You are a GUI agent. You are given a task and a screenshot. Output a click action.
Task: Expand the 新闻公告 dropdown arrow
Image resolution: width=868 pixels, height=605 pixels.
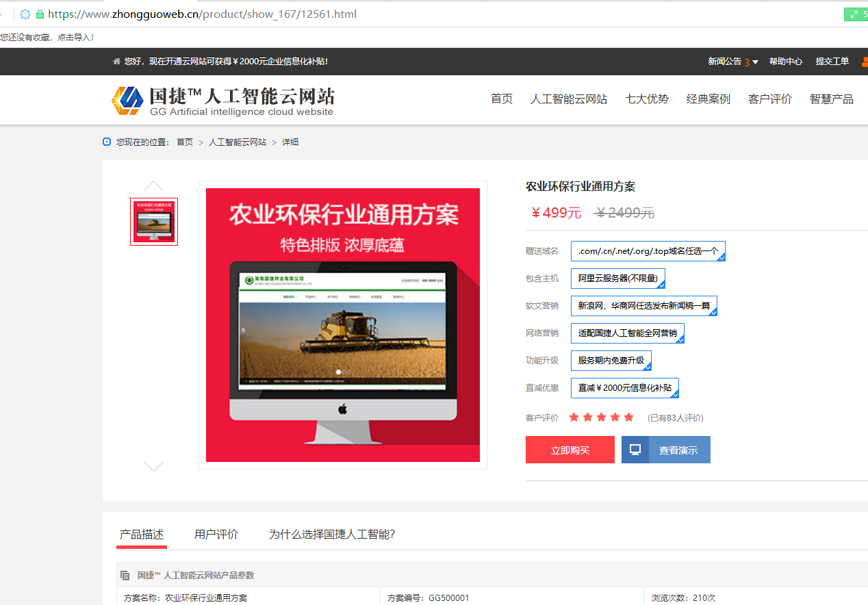(x=755, y=62)
